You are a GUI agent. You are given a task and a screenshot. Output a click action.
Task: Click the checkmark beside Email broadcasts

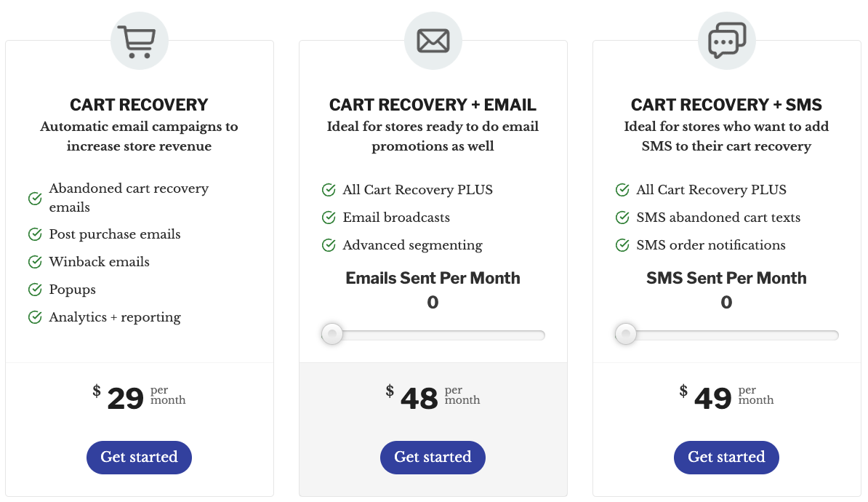pos(328,218)
